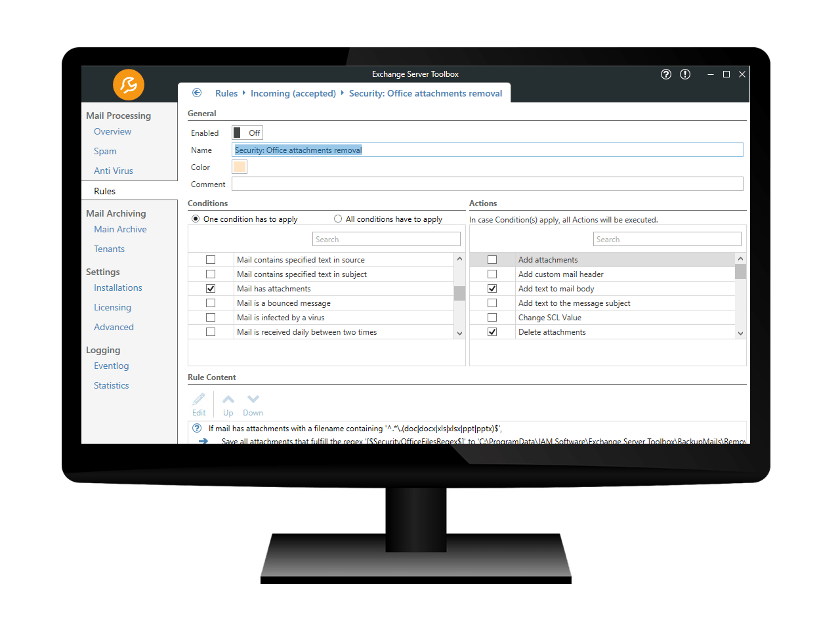Click the rule Name input field

coord(488,150)
